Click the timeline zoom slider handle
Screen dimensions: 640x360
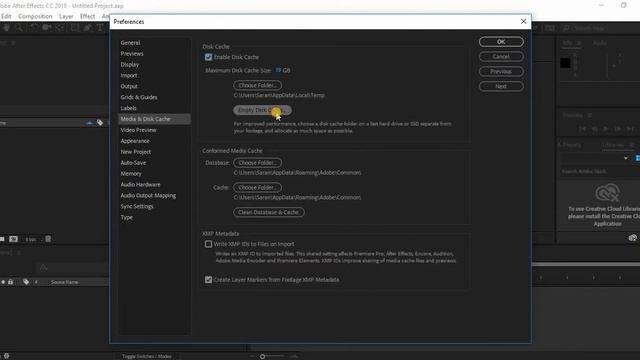262,356
